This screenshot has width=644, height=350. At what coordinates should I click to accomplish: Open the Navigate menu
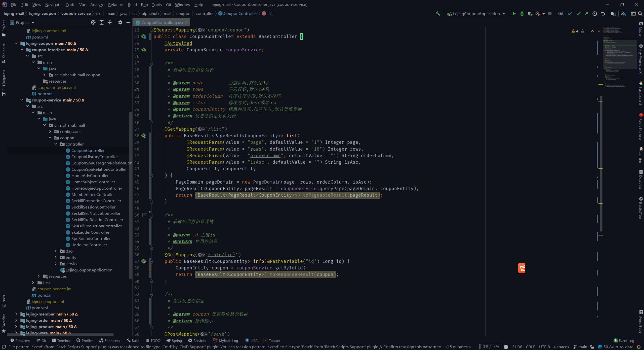53,5
